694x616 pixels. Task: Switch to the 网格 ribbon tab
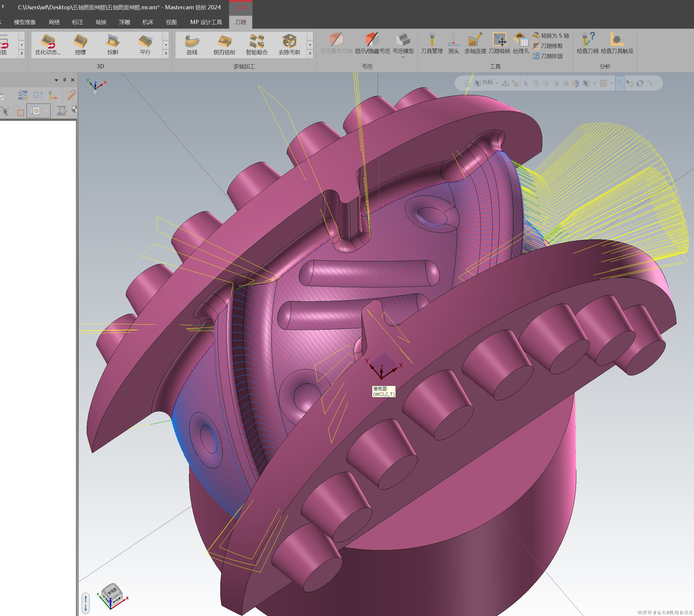54,22
